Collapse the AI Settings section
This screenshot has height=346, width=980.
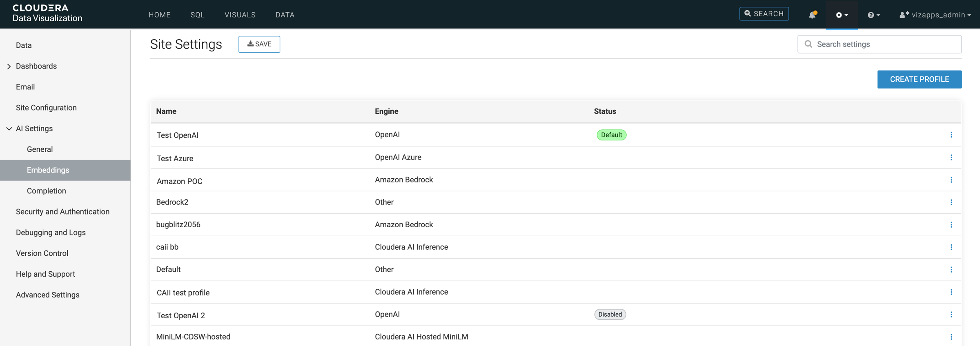pyautogui.click(x=9, y=129)
